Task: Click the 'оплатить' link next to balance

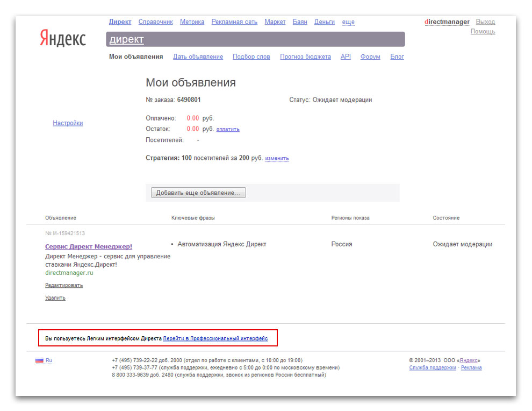Action: tap(228, 129)
